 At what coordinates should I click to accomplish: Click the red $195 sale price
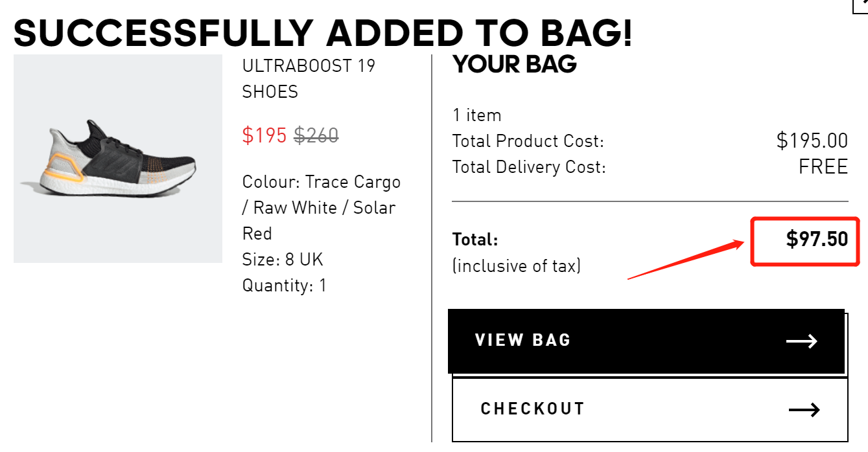[x=264, y=135]
